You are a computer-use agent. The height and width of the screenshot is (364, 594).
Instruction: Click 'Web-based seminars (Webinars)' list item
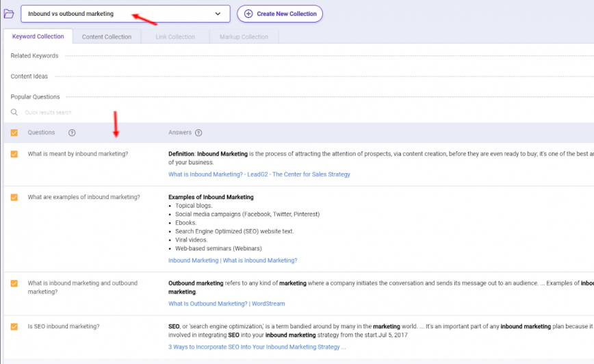[218, 248]
